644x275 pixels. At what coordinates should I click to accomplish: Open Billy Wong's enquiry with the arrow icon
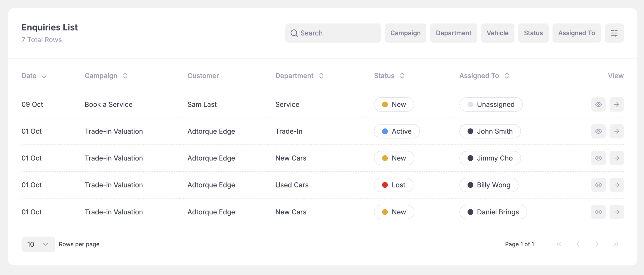617,185
